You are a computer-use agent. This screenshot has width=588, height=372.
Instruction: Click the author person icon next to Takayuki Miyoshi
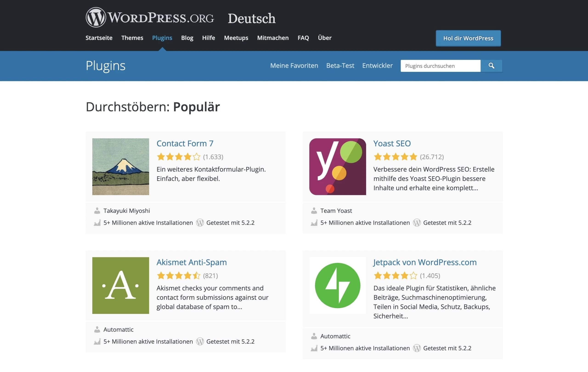pos(97,210)
